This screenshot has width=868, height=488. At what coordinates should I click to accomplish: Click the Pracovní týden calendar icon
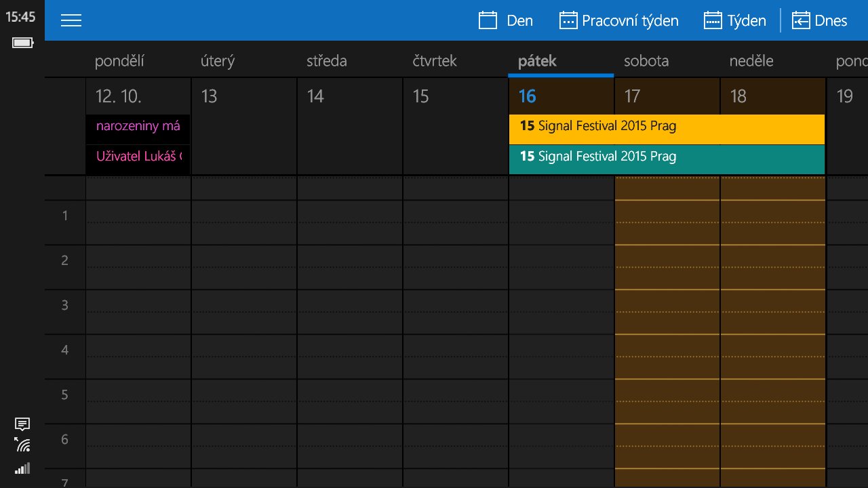(x=568, y=20)
